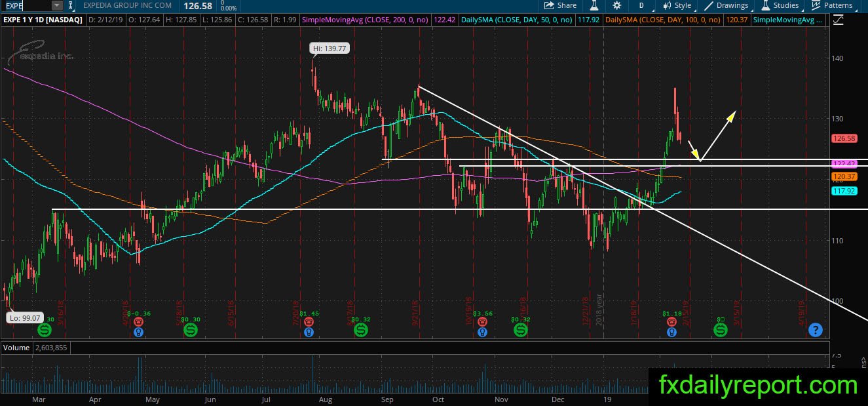Click SimpleMovingAvg (CLOSE, 200, 0, no) study label
This screenshot has width=868, height=406.
tap(364, 20)
